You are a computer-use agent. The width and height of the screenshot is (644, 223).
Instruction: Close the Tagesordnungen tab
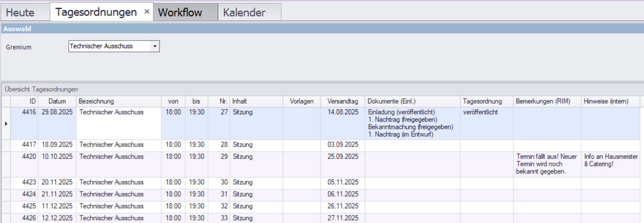coord(147,12)
